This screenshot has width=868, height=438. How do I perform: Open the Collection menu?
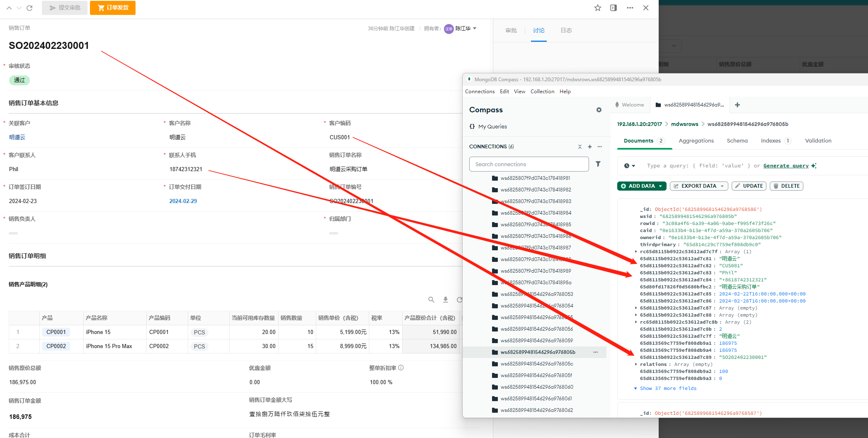pos(542,92)
